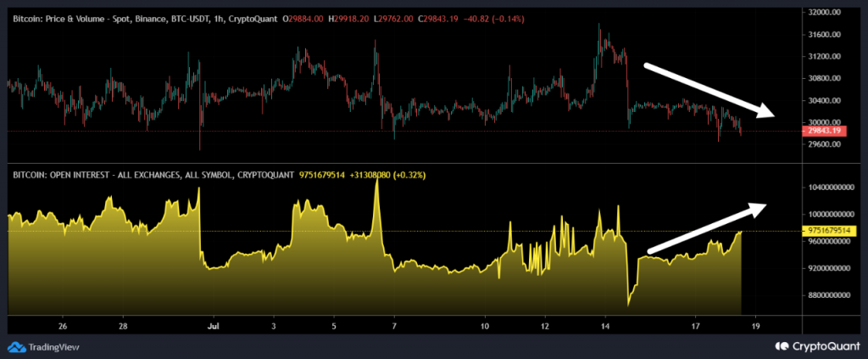Screen dimensions: 868x359
Task: Click the 'Jul' label on the time axis
Action: (214, 326)
